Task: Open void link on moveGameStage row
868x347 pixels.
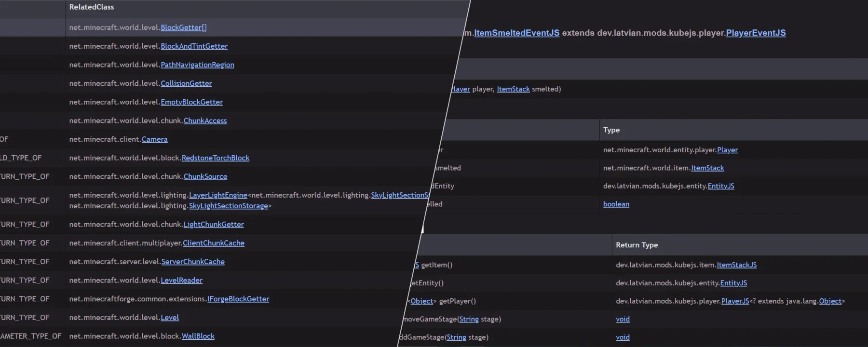Action: coord(623,319)
